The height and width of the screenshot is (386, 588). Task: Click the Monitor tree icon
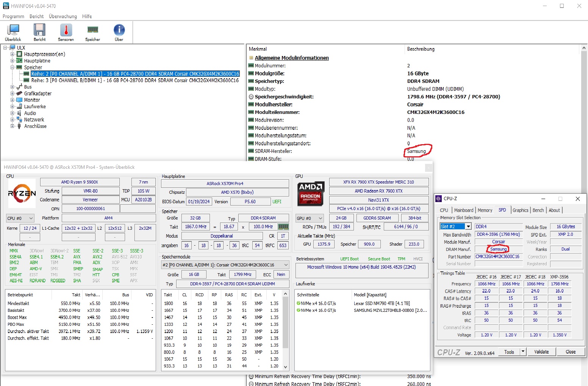tap(19, 100)
